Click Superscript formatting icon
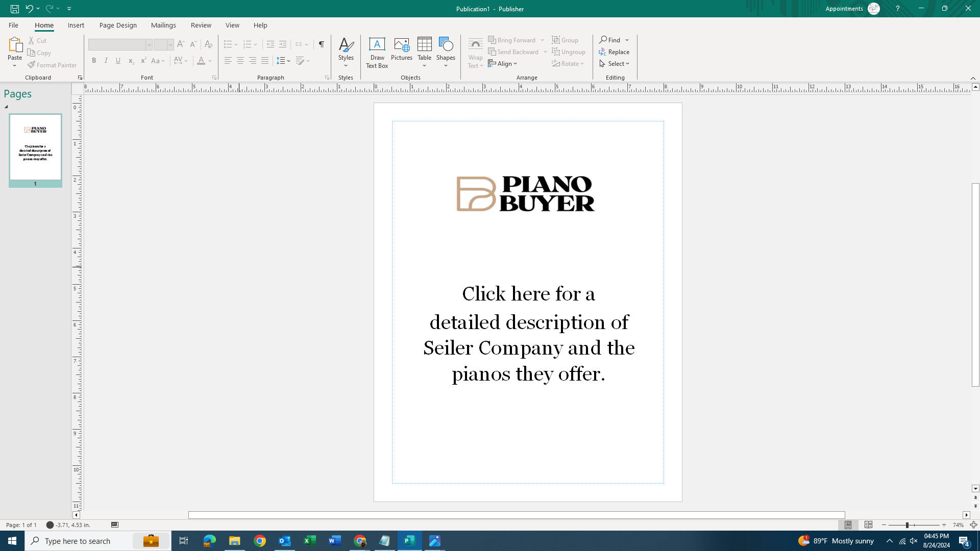 [x=143, y=61]
